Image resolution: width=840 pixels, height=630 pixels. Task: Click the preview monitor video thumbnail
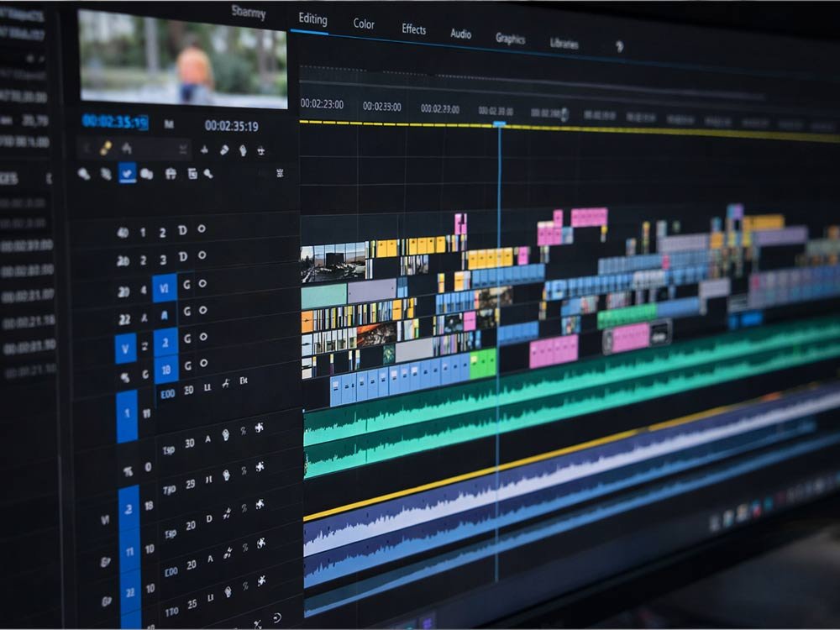tap(182, 59)
